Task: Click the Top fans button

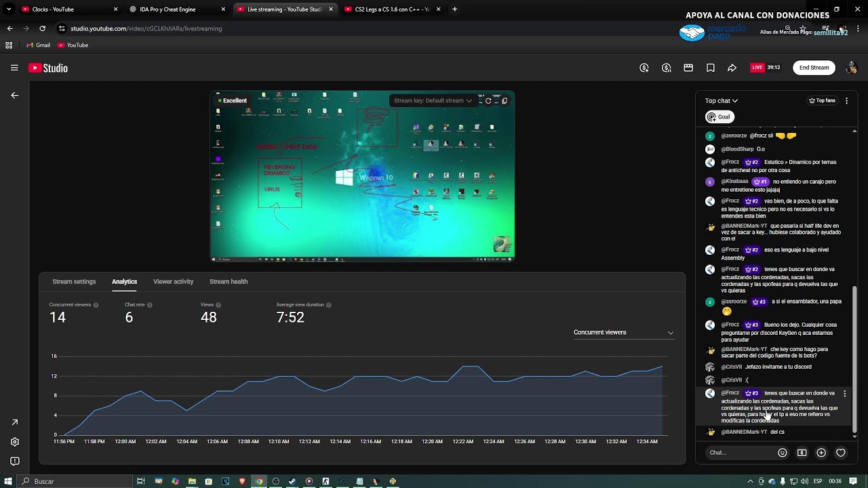Action: pyautogui.click(x=822, y=100)
